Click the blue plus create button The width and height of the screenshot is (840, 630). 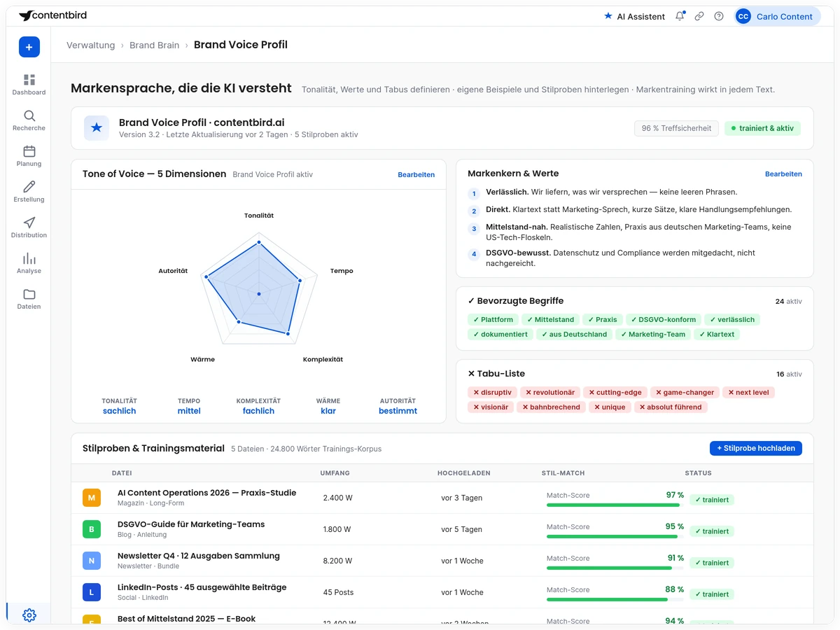pyautogui.click(x=29, y=47)
